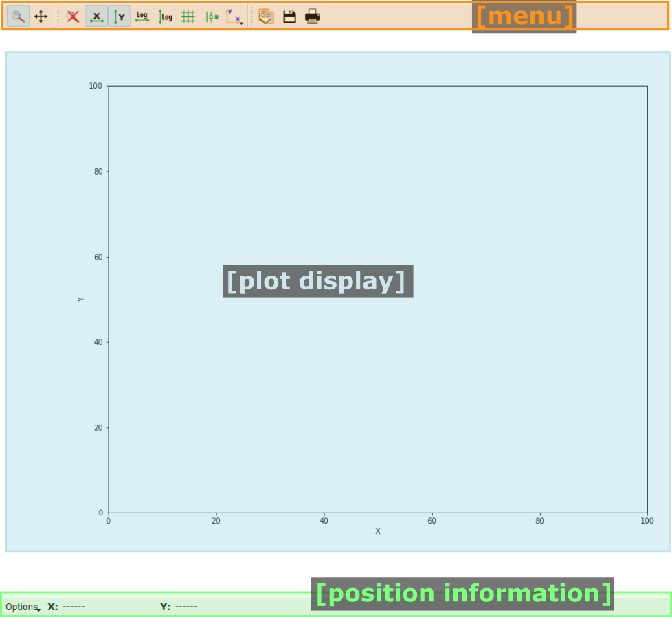Grab the toolbar drag handle before the reset-zoom icon
This screenshot has height=617, width=672.
58,16
